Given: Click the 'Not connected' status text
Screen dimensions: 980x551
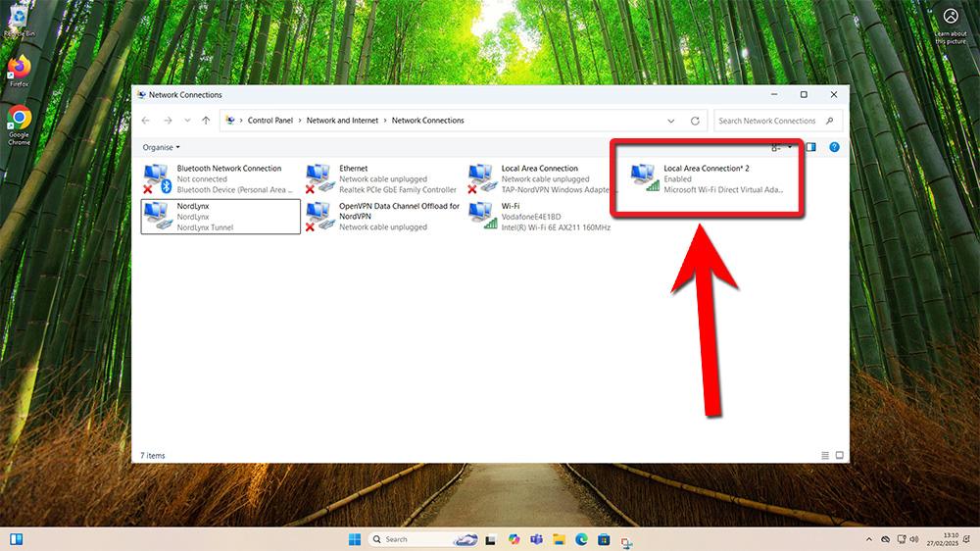Looking at the screenshot, I should (202, 178).
